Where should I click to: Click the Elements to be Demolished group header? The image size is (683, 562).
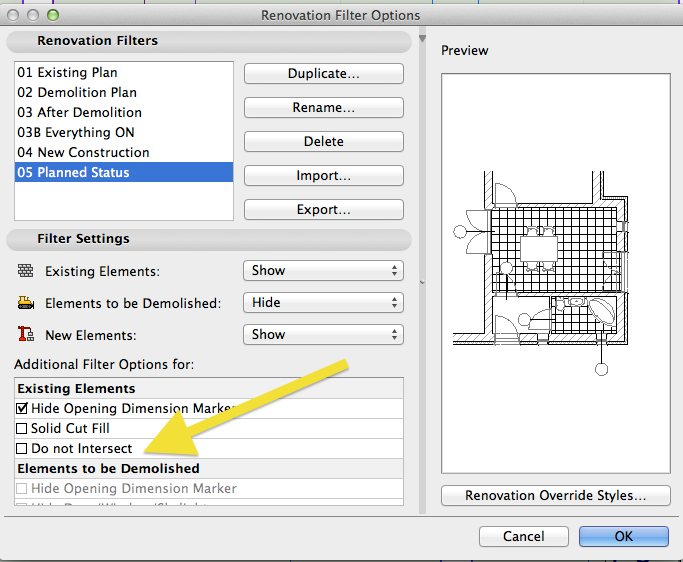point(209,469)
